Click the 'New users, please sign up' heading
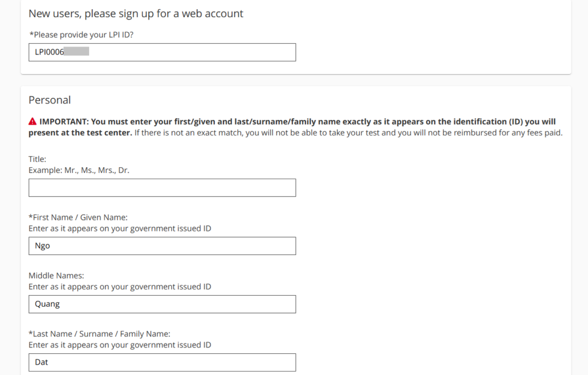 136,13
